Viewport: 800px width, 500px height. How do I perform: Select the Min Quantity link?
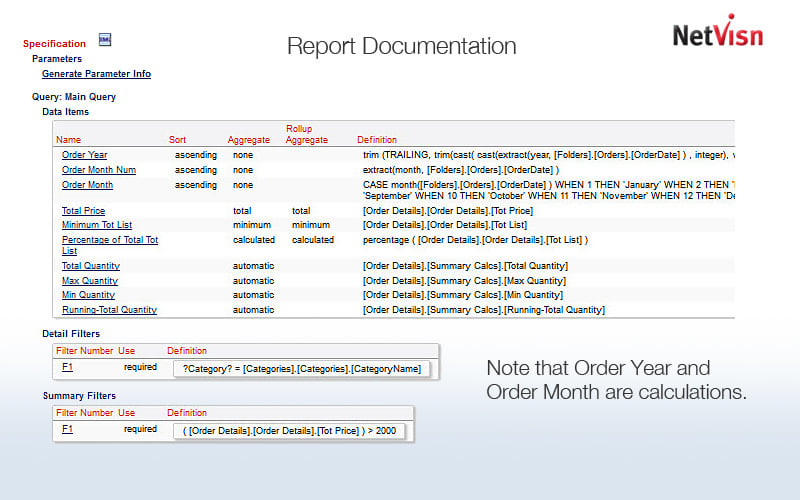88,295
